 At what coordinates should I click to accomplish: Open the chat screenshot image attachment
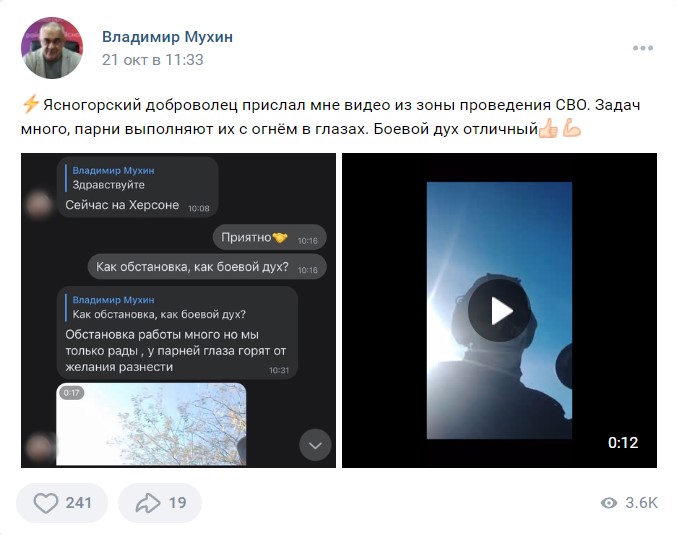point(178,310)
